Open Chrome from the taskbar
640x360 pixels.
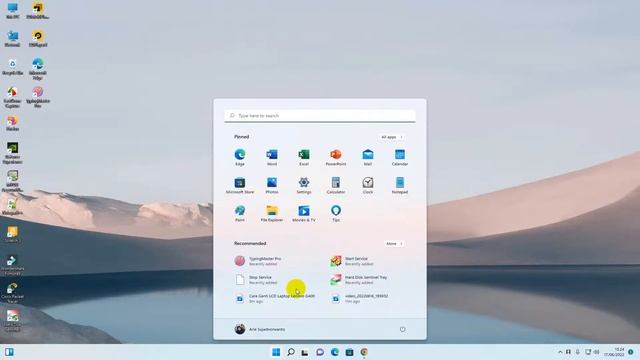pos(364,352)
